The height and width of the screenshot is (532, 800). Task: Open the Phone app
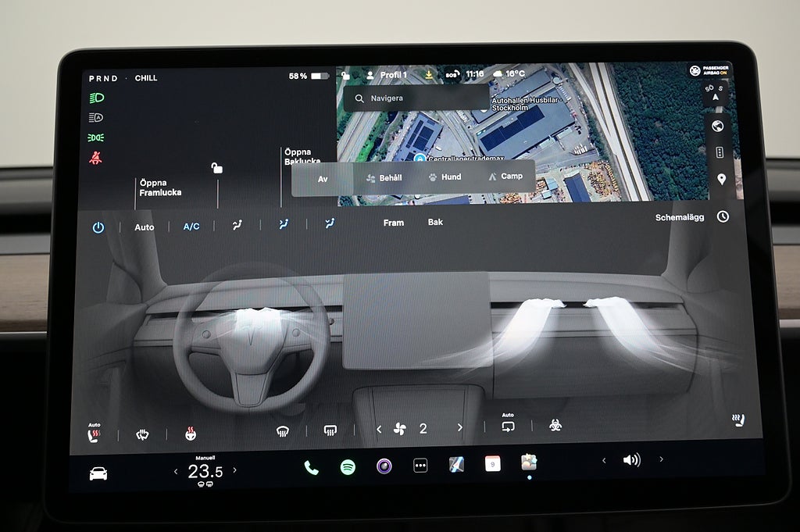311,467
